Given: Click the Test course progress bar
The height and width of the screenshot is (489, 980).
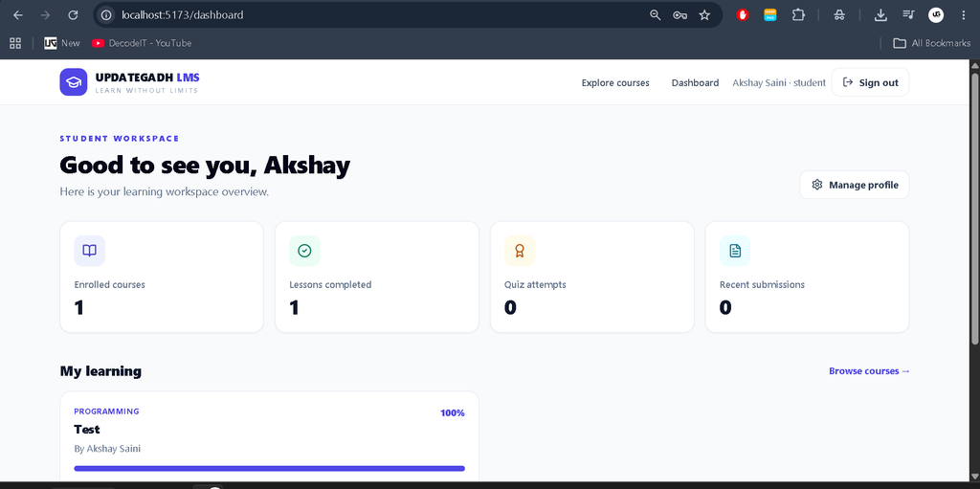Looking at the screenshot, I should click(x=269, y=468).
